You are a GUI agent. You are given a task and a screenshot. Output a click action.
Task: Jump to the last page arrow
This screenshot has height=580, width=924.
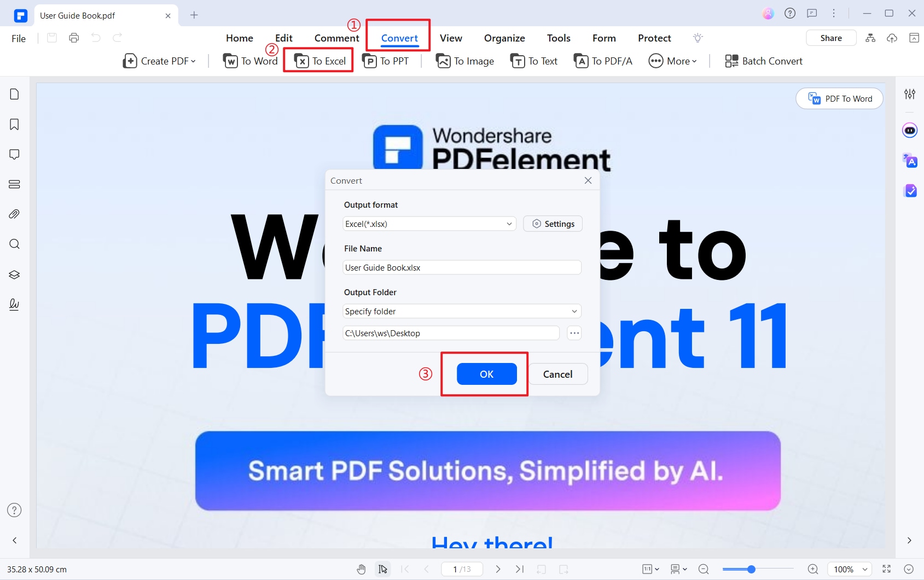click(x=520, y=569)
